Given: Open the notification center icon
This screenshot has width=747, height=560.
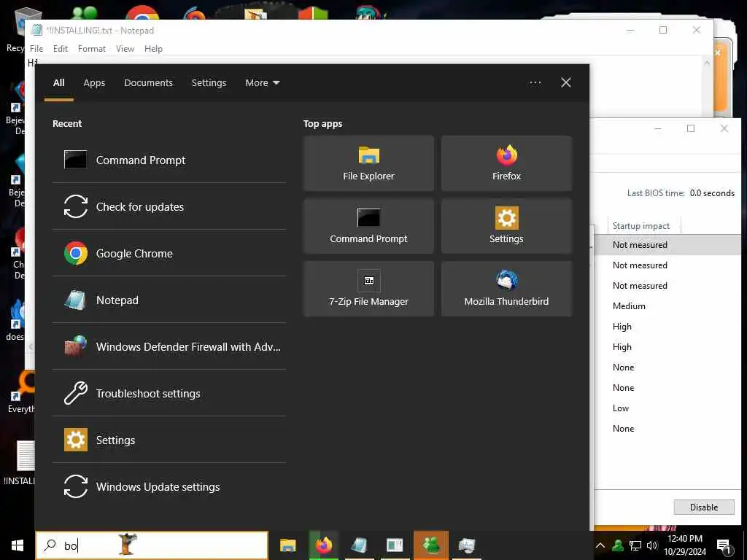Looking at the screenshot, I should click(x=724, y=546).
